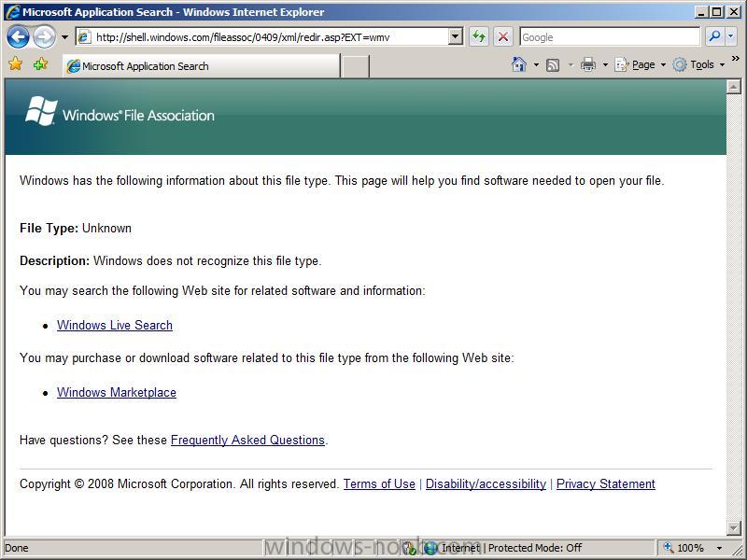Go back with the Back arrow button

[18, 36]
